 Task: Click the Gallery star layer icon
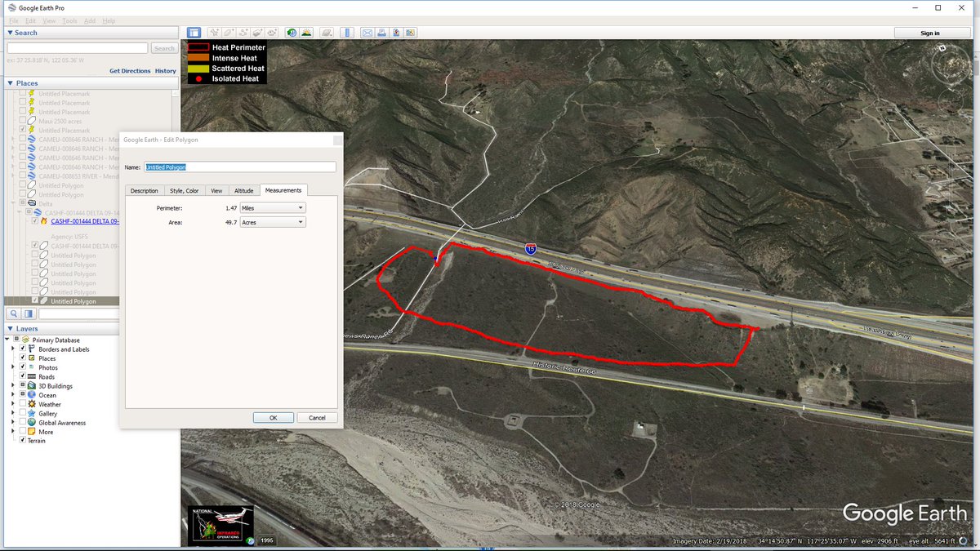point(32,413)
